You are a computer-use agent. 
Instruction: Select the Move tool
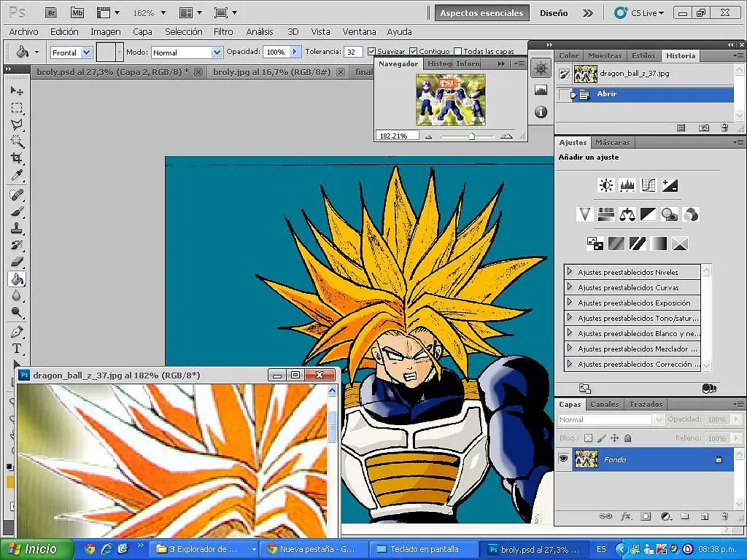(17, 90)
